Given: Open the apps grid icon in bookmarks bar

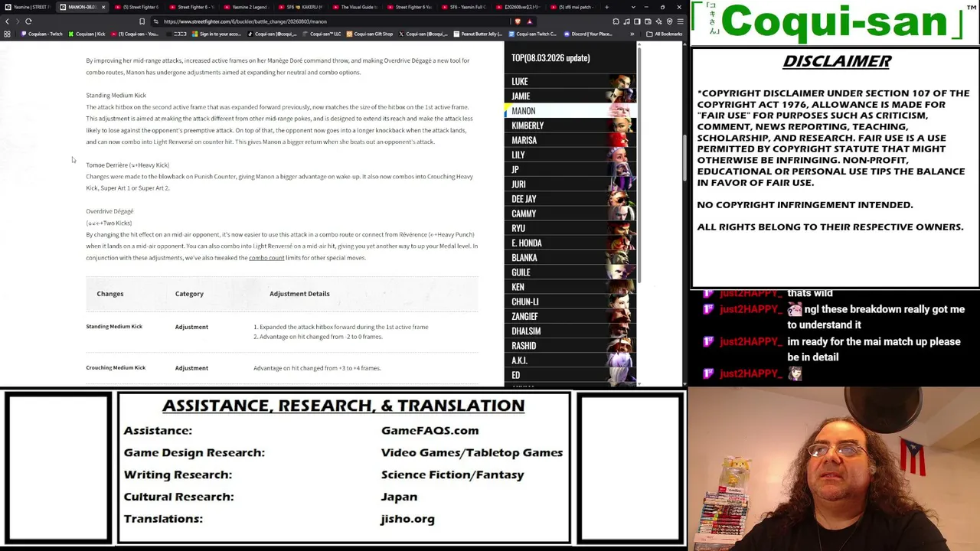Looking at the screenshot, I should [8, 34].
